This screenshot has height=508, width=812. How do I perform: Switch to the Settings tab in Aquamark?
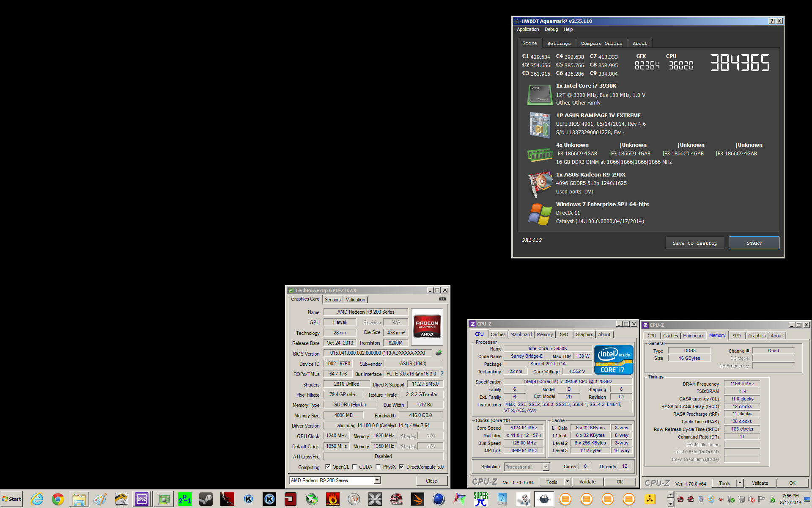559,43
